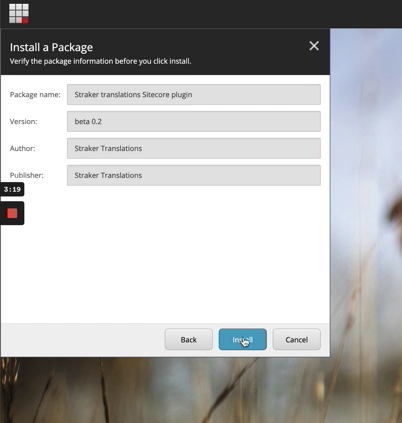
Task: Click the 'Install a Package' dialog title
Action: tap(51, 47)
